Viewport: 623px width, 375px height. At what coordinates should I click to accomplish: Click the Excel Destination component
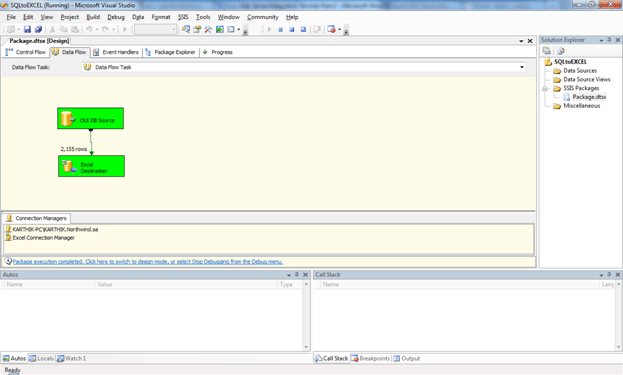point(91,166)
